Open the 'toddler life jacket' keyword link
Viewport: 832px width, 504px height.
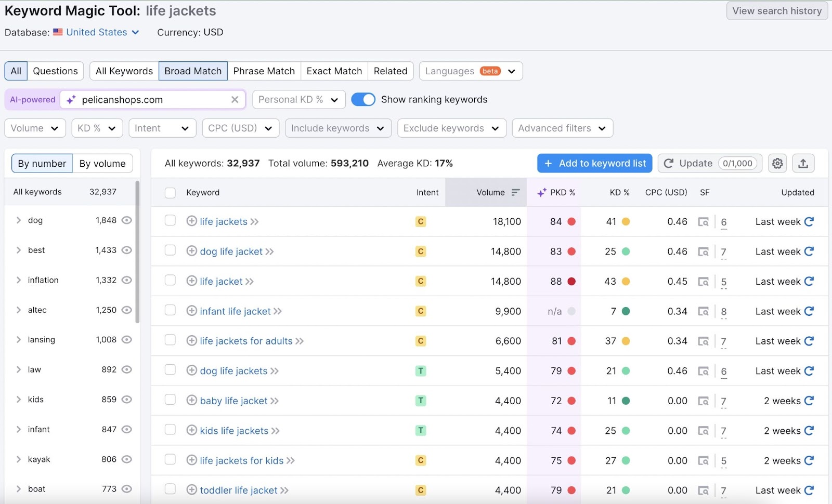pos(239,490)
